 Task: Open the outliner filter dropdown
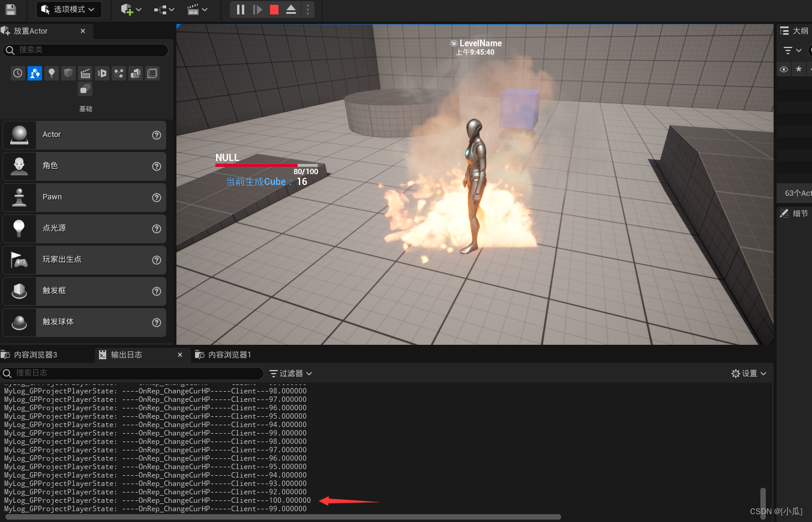793,50
